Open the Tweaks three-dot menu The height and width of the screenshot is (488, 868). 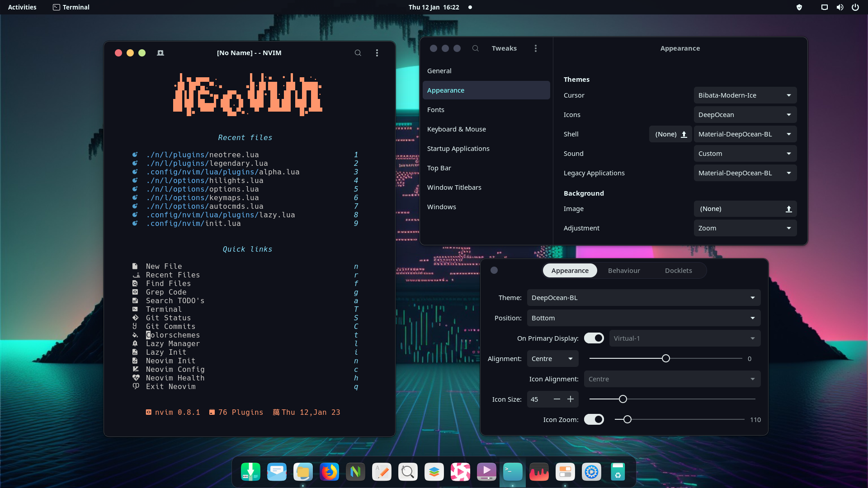click(x=536, y=48)
